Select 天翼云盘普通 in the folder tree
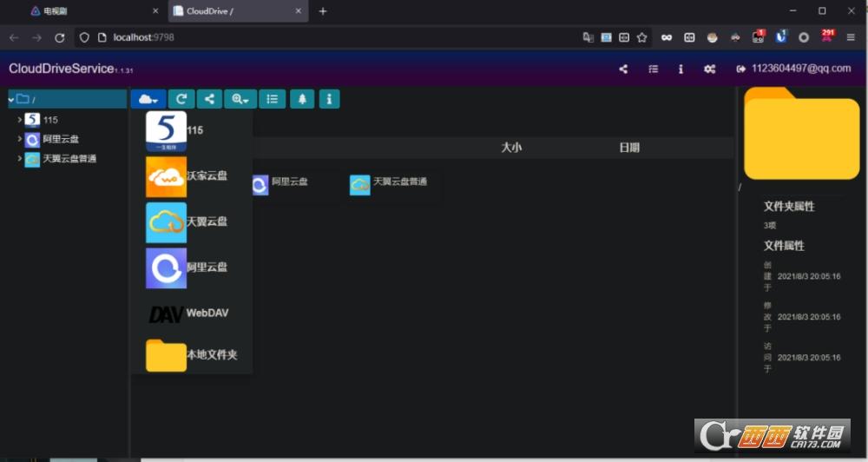868x462 pixels. 61,158
